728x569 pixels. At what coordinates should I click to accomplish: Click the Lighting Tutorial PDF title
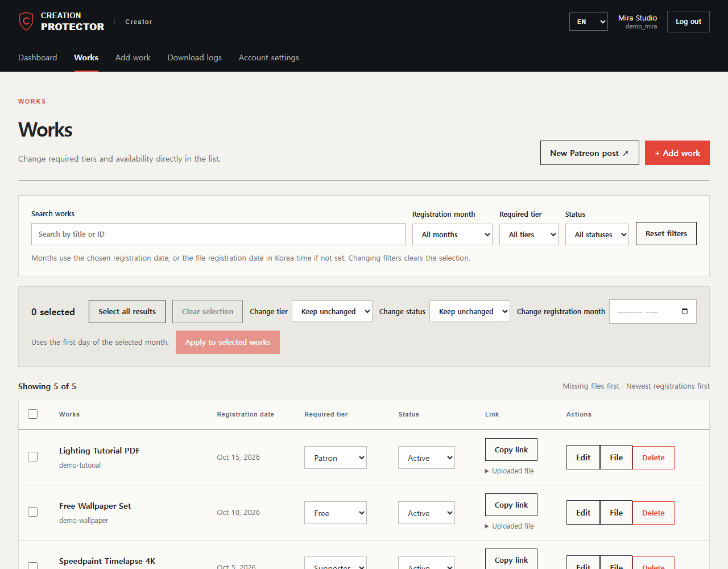pos(100,451)
